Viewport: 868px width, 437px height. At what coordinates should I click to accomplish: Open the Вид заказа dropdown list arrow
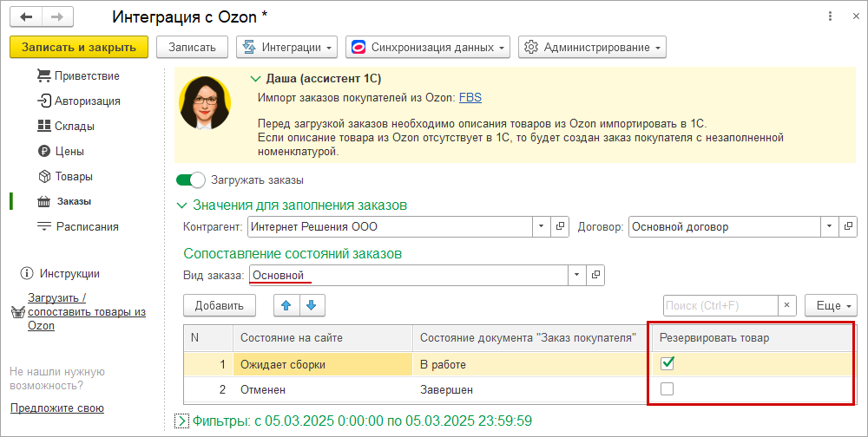click(x=577, y=275)
